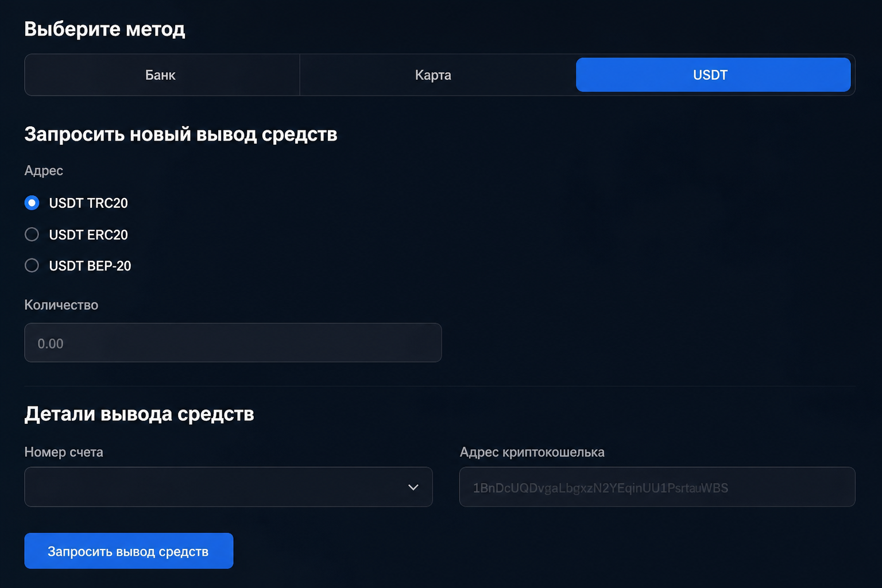Click the Адрес label above radio options
Image resolution: width=882 pixels, height=588 pixels.
point(44,171)
